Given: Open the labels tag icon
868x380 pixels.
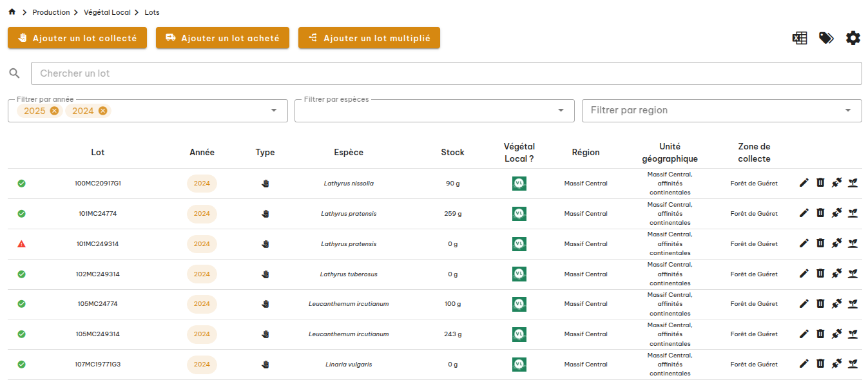Looking at the screenshot, I should pyautogui.click(x=826, y=38).
